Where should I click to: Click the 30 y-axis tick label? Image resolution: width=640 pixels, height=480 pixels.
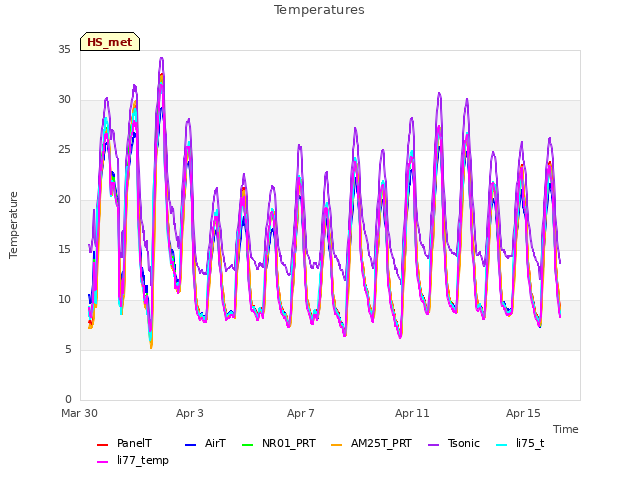(x=64, y=100)
